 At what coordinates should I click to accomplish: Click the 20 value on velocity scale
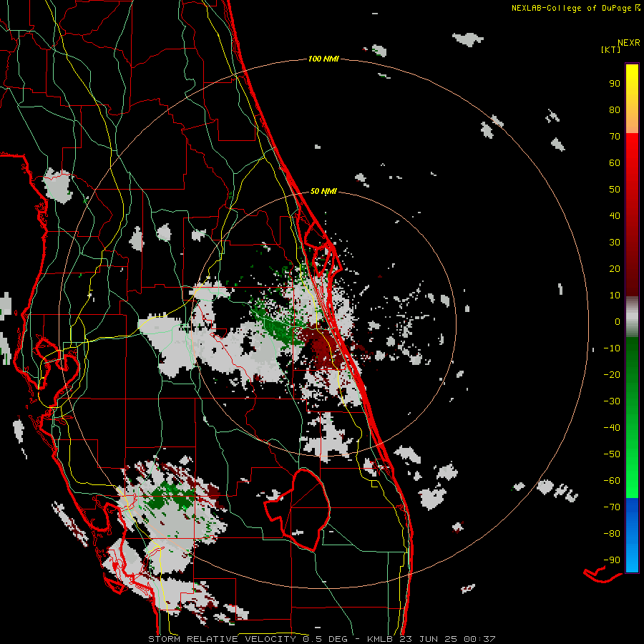click(615, 269)
